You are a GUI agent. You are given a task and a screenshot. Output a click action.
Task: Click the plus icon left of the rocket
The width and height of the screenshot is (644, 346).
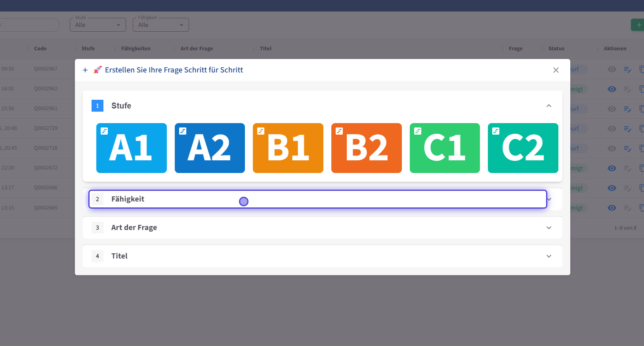click(85, 70)
